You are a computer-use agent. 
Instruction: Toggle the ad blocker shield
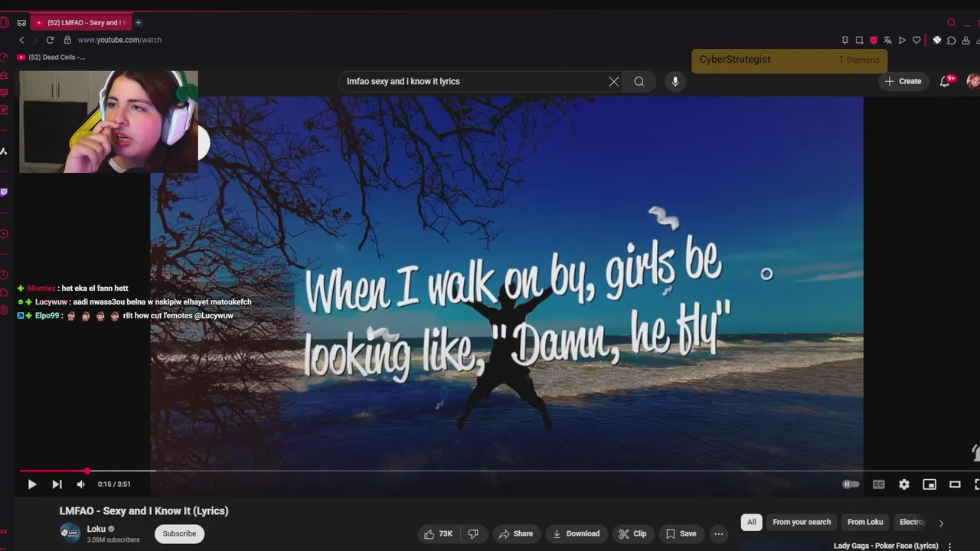point(874,40)
